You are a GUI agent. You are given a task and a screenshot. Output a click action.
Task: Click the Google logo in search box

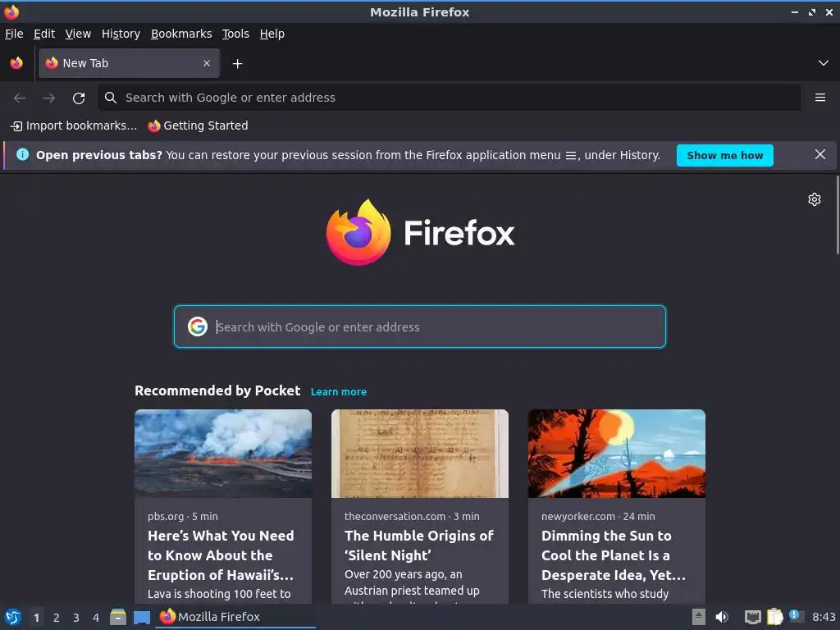[198, 326]
